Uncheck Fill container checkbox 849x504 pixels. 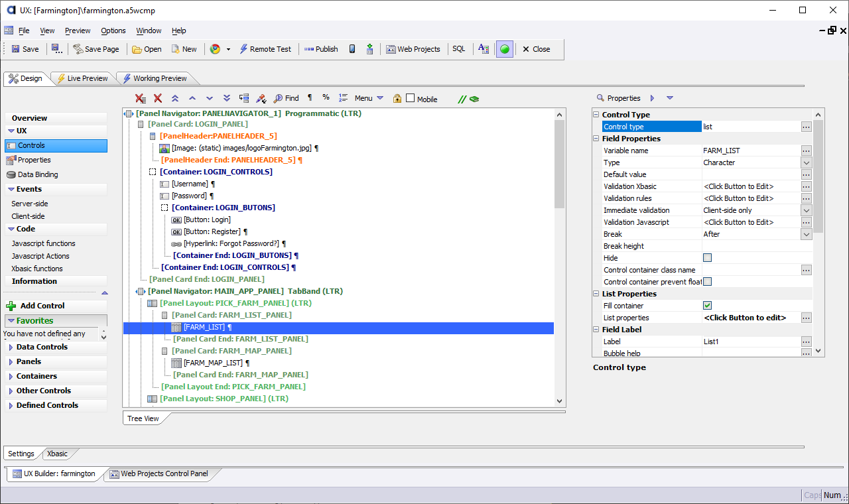coord(707,306)
